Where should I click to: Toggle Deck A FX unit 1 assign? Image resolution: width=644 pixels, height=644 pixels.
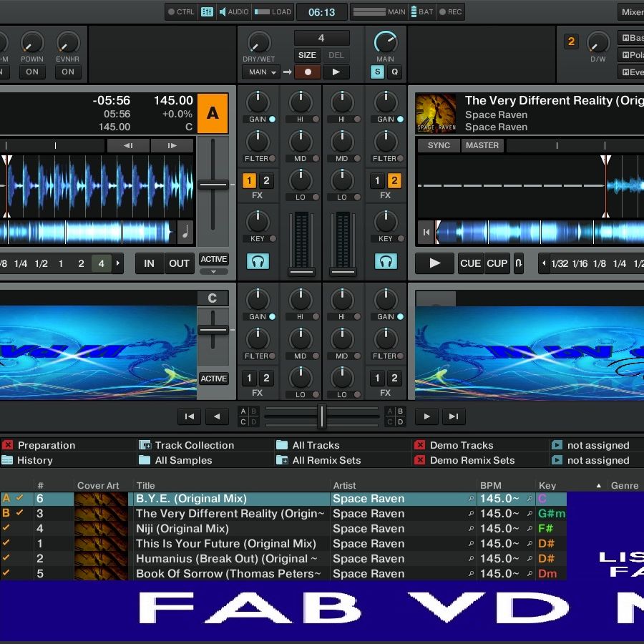[249, 180]
